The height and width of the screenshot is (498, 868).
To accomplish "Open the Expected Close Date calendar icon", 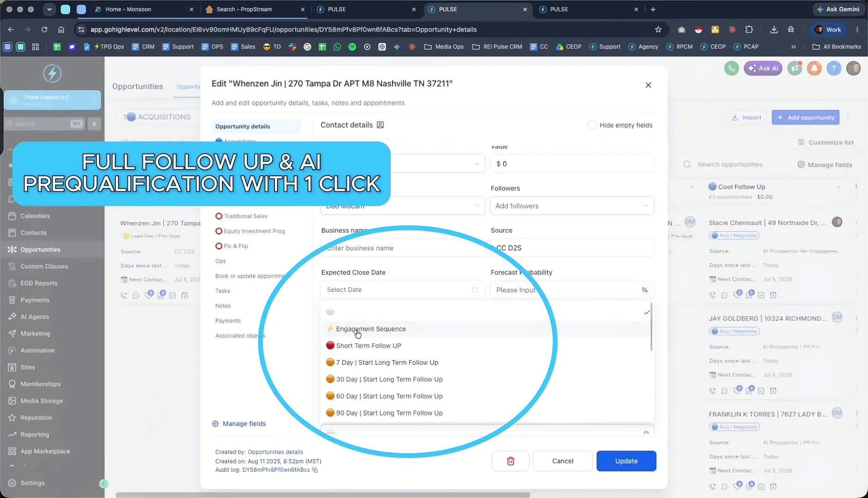I will [x=475, y=290].
